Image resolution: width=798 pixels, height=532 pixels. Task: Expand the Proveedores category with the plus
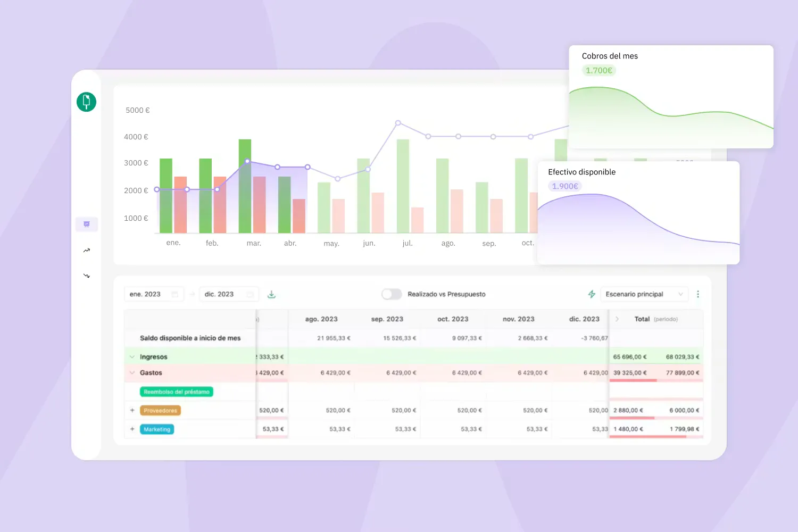(x=132, y=410)
